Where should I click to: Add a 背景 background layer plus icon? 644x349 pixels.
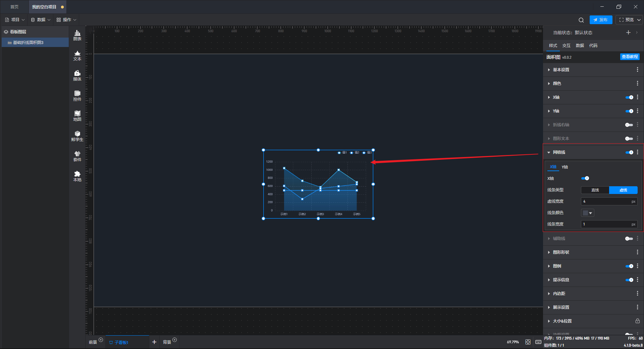tap(174, 340)
